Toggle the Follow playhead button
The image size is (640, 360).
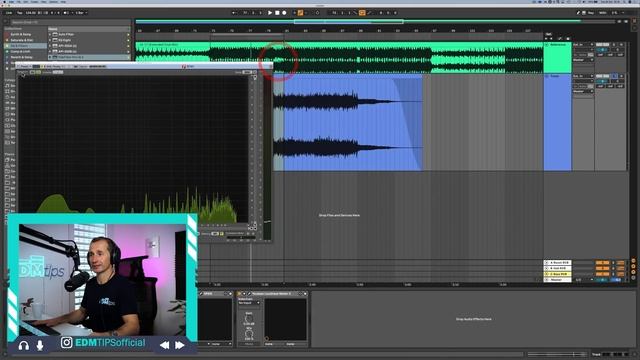(234, 13)
